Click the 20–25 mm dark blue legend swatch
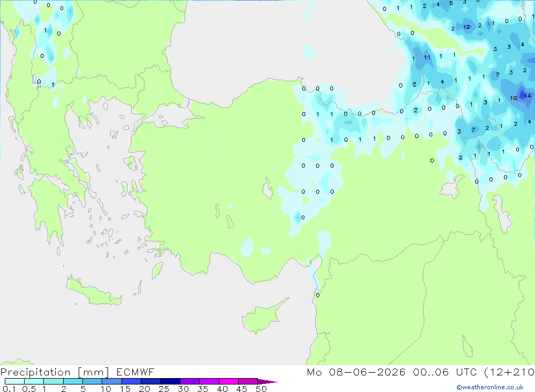 (x=150, y=381)
